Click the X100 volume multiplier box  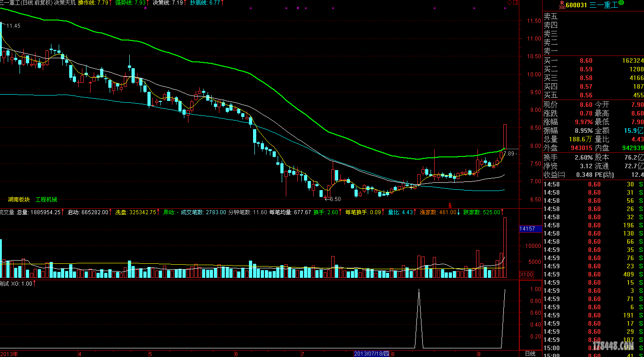coord(527,275)
